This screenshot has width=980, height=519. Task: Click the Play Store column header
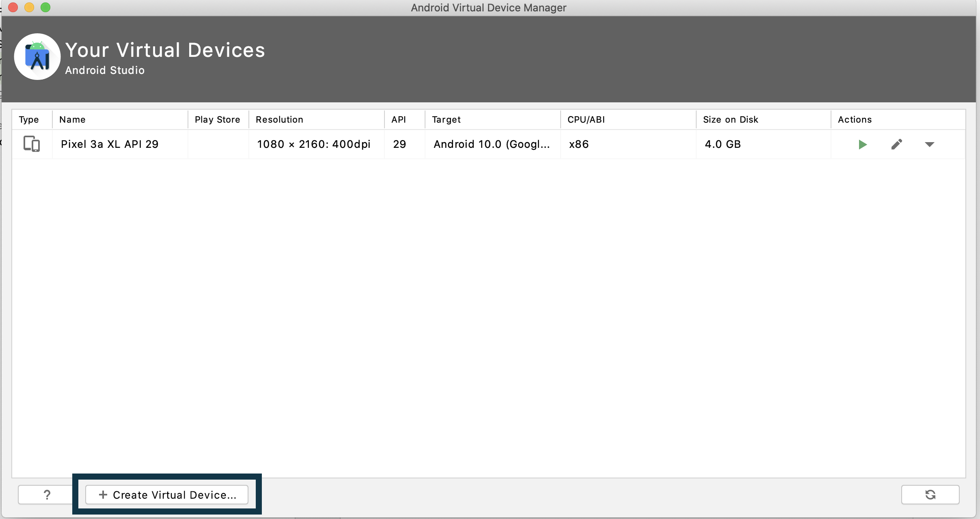217,119
